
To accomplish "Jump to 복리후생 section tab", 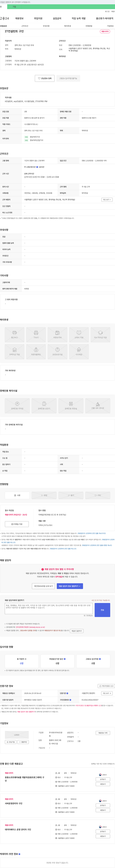I will point(67,26).
